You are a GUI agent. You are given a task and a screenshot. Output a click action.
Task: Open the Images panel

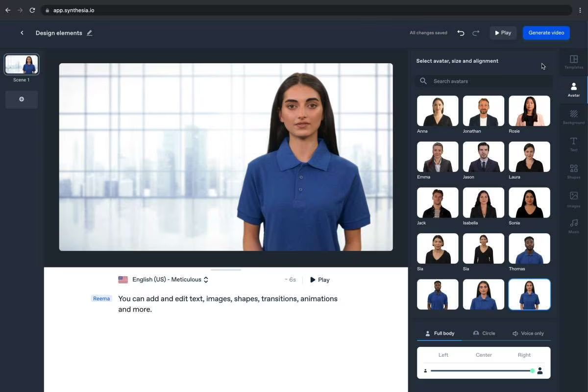point(574,200)
